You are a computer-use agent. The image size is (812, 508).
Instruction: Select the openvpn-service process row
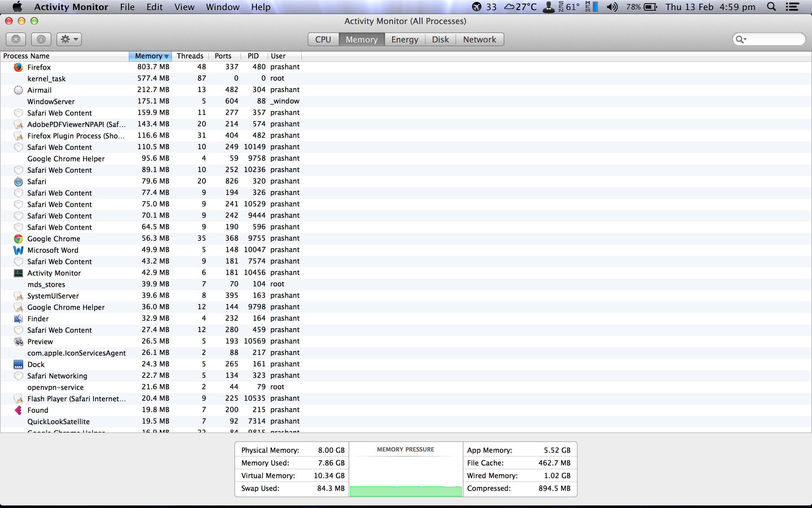click(x=406, y=387)
